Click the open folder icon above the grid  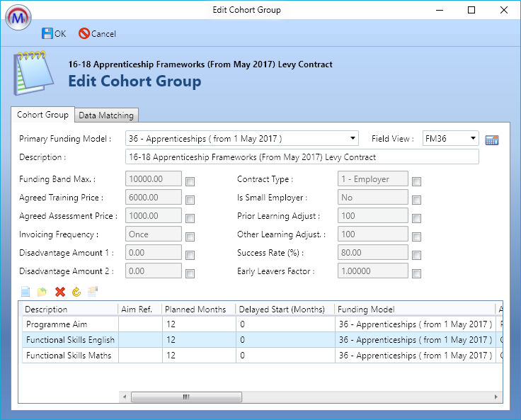coord(42,292)
